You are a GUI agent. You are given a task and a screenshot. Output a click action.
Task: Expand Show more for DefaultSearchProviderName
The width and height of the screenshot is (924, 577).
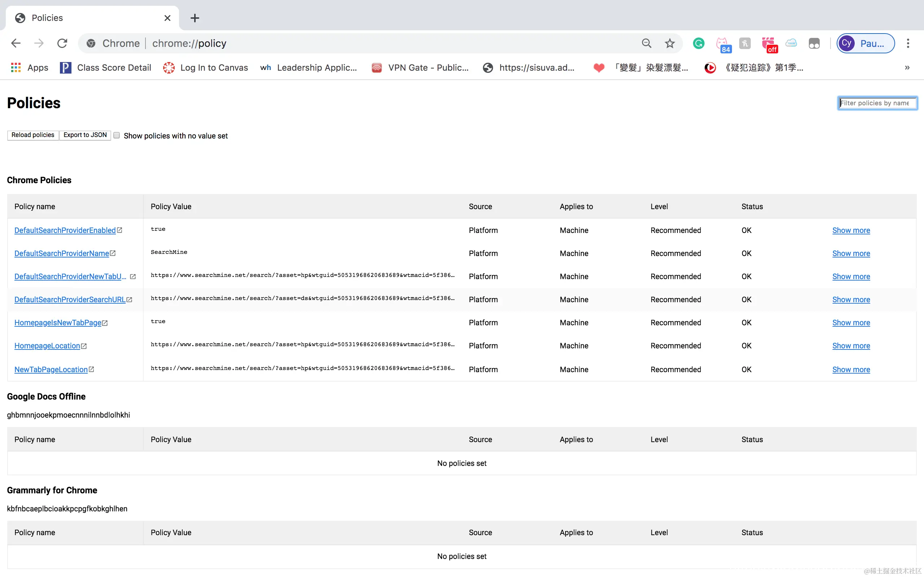[x=851, y=254]
